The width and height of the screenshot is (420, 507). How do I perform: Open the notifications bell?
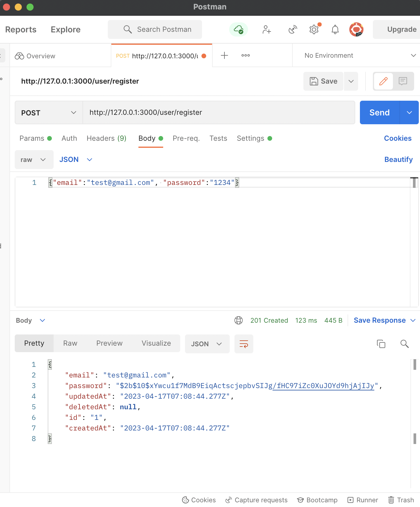[x=335, y=29]
